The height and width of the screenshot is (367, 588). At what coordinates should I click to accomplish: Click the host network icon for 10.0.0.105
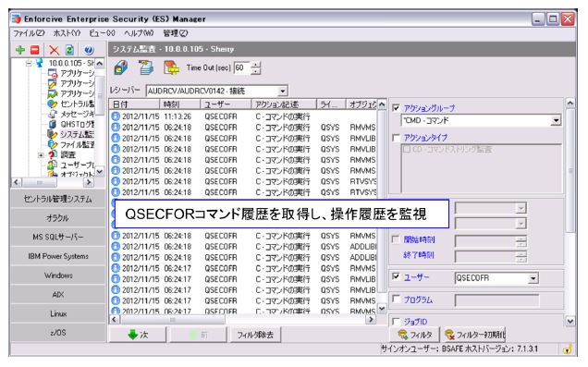pos(40,63)
